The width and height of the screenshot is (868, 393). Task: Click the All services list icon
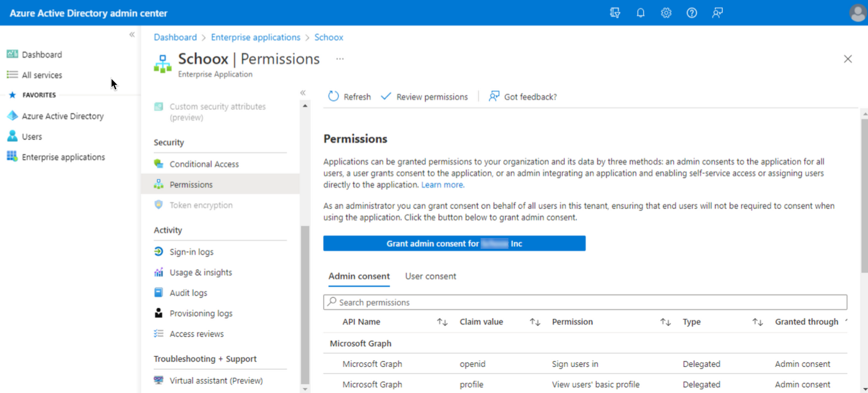(12, 75)
